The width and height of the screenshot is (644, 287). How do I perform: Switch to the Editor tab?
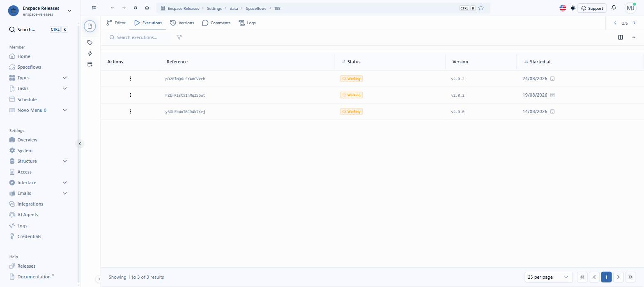(116, 23)
